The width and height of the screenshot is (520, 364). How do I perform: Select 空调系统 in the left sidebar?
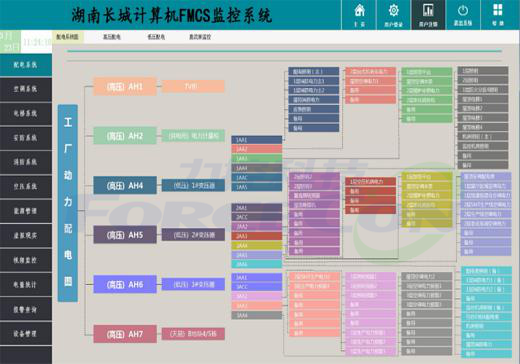pos(26,89)
